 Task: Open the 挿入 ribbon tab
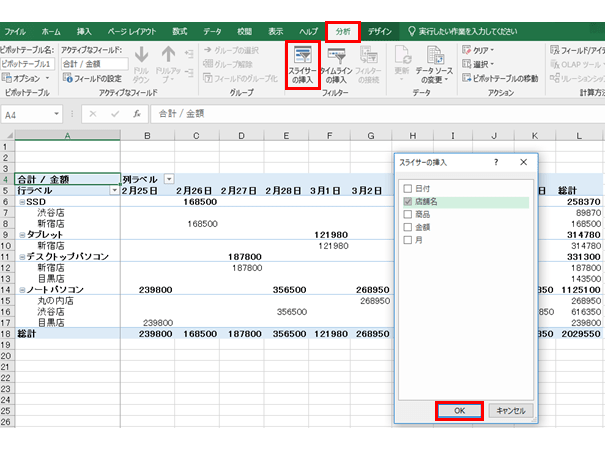pos(84,32)
